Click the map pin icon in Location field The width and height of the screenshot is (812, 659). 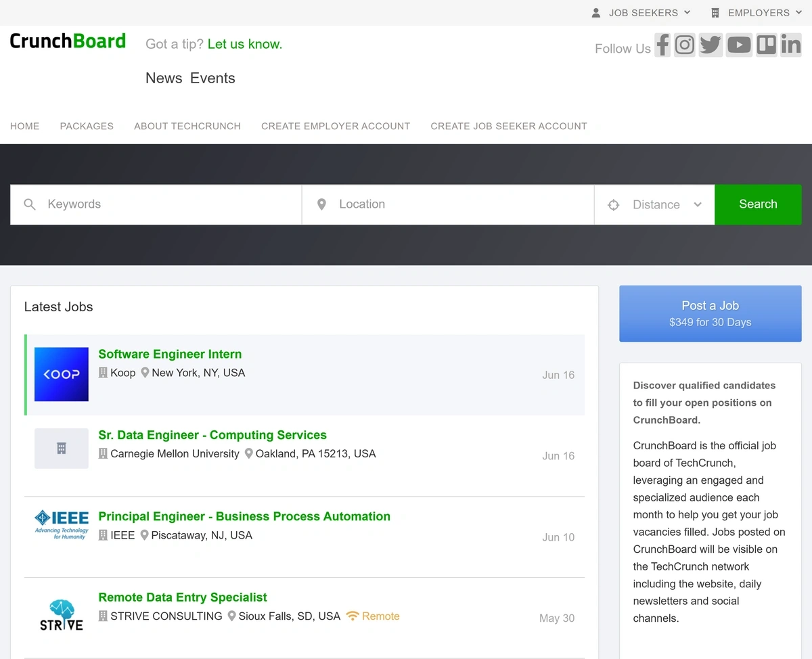(x=322, y=204)
